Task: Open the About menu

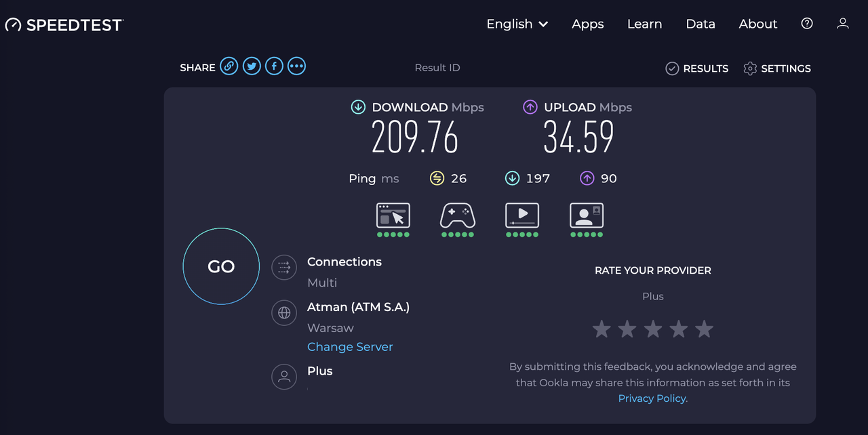Action: click(x=758, y=24)
